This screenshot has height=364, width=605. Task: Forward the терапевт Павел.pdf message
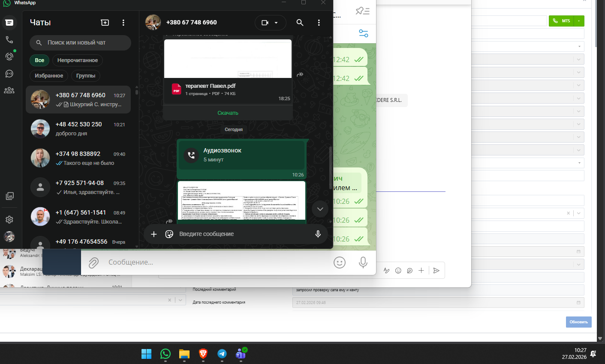pos(300,75)
